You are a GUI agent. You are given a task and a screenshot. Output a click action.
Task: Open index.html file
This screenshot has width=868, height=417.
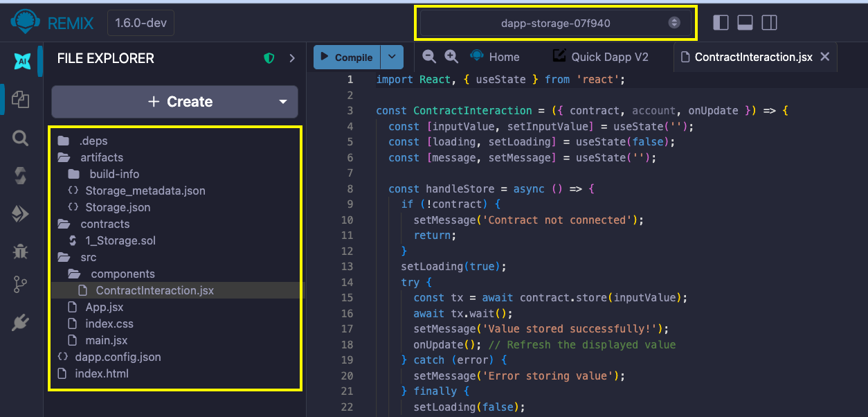tap(93, 373)
